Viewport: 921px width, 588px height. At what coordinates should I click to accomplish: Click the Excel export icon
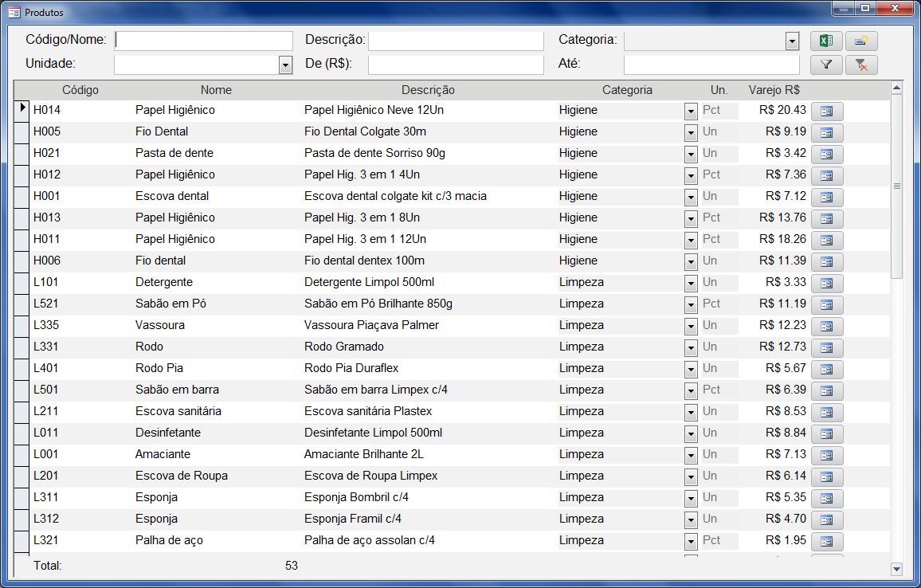(x=826, y=41)
